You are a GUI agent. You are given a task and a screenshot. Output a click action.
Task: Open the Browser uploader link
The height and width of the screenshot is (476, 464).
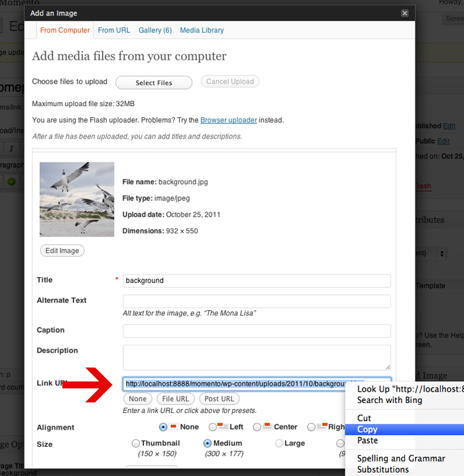tap(229, 120)
